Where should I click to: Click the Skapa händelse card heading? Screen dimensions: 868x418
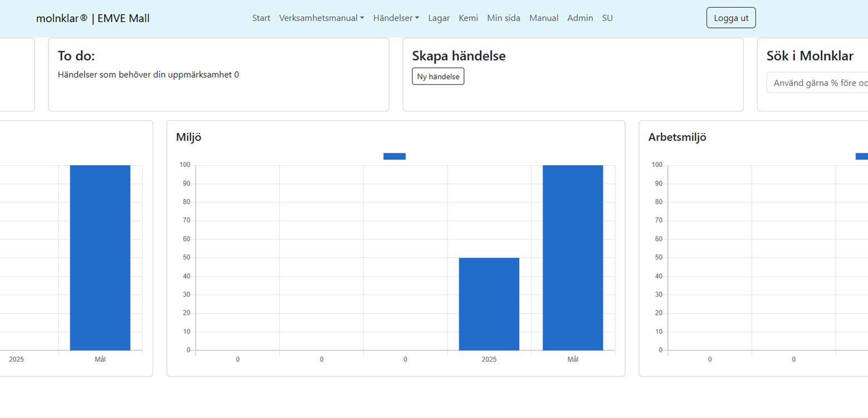point(459,56)
